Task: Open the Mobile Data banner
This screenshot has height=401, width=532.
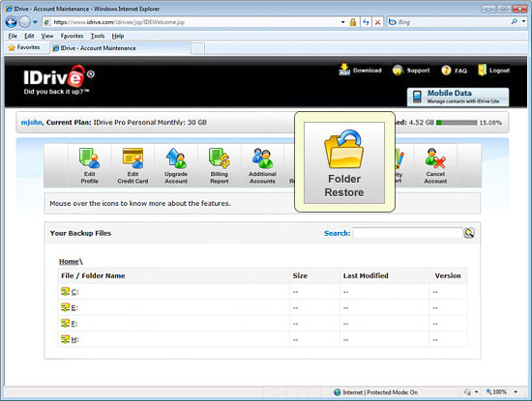Action: (x=458, y=97)
